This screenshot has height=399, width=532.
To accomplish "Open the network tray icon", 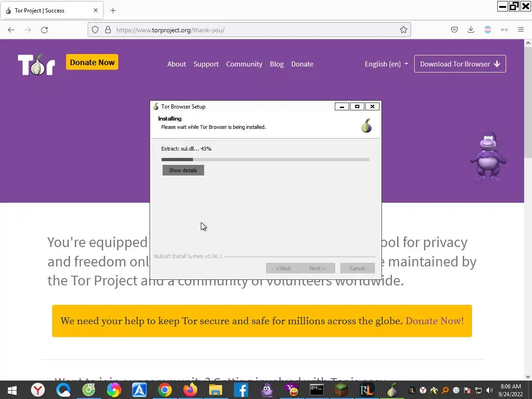I will point(478,390).
